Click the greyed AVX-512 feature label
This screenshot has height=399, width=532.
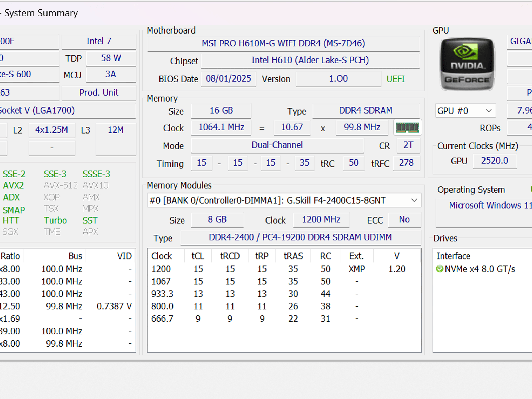[x=61, y=185]
